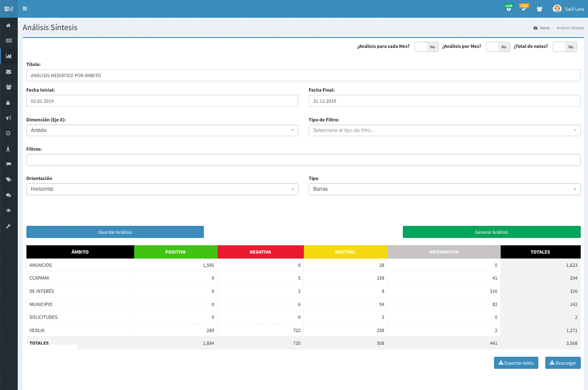The width and height of the screenshot is (588, 390).
Task: Click the green Generar Análisis button
Action: 492,232
